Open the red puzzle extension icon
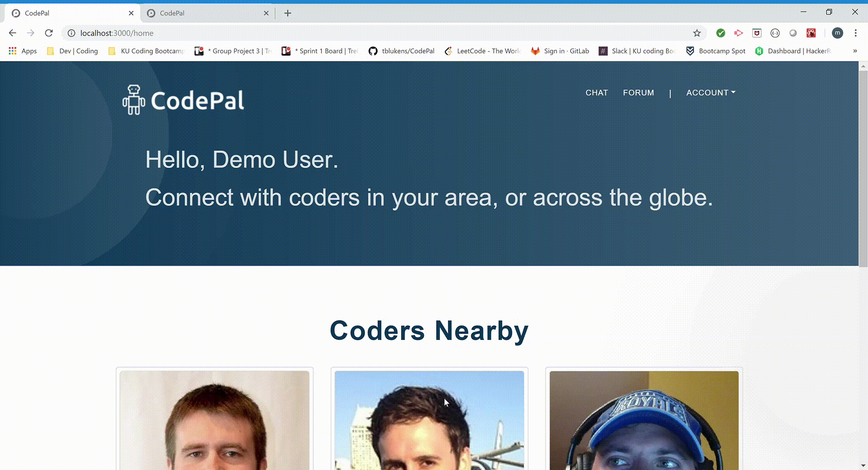The height and width of the screenshot is (470, 868). [811, 33]
